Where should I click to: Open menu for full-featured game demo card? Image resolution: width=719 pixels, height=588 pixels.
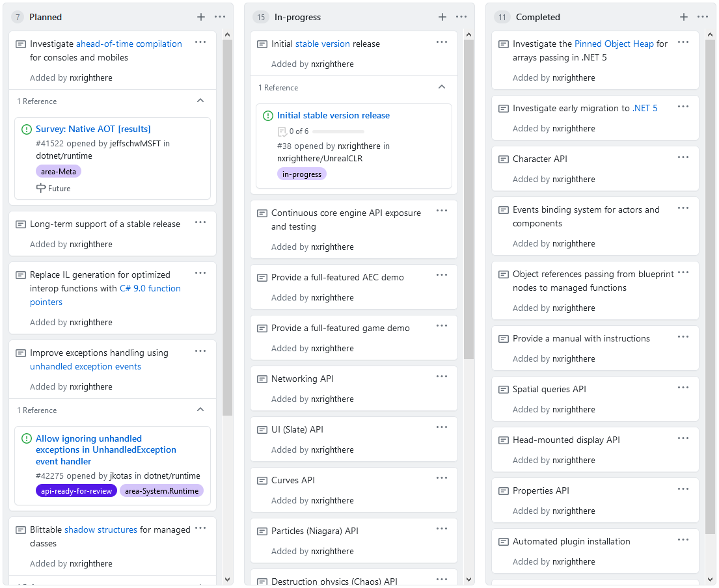point(442,326)
